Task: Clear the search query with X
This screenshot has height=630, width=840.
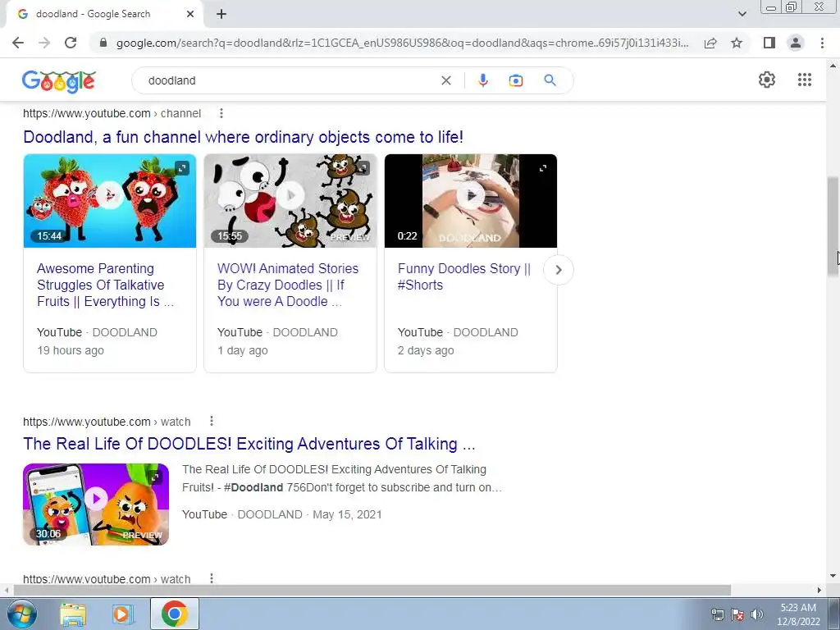Action: pos(445,80)
